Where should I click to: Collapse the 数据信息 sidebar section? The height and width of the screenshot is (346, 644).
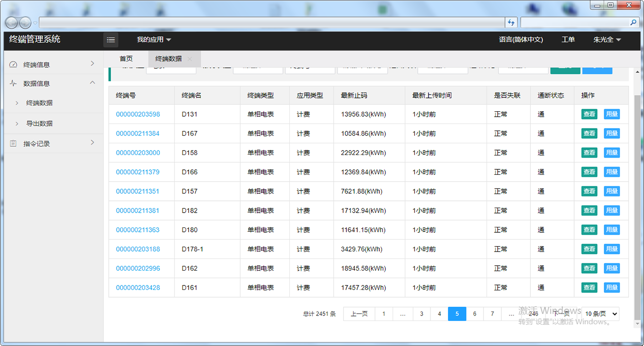click(92, 83)
